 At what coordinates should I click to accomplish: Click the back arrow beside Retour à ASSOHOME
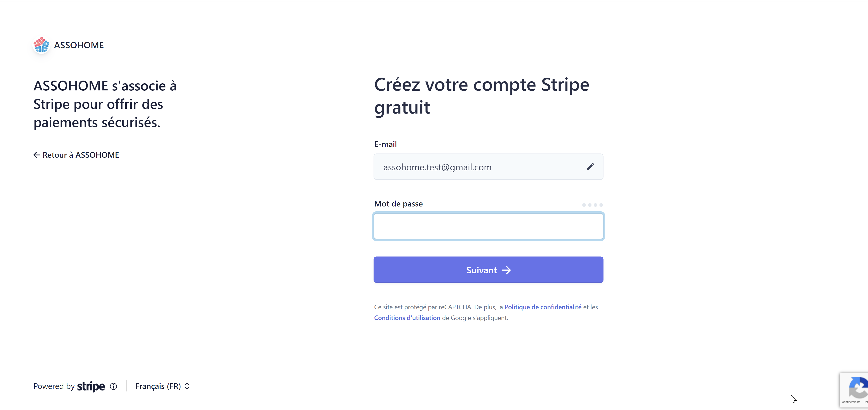(37, 155)
